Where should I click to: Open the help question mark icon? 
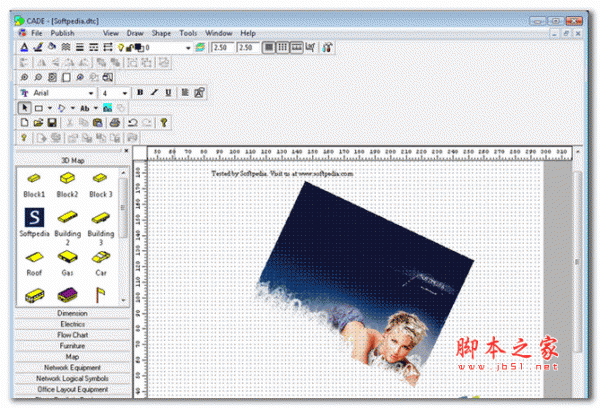[164, 123]
